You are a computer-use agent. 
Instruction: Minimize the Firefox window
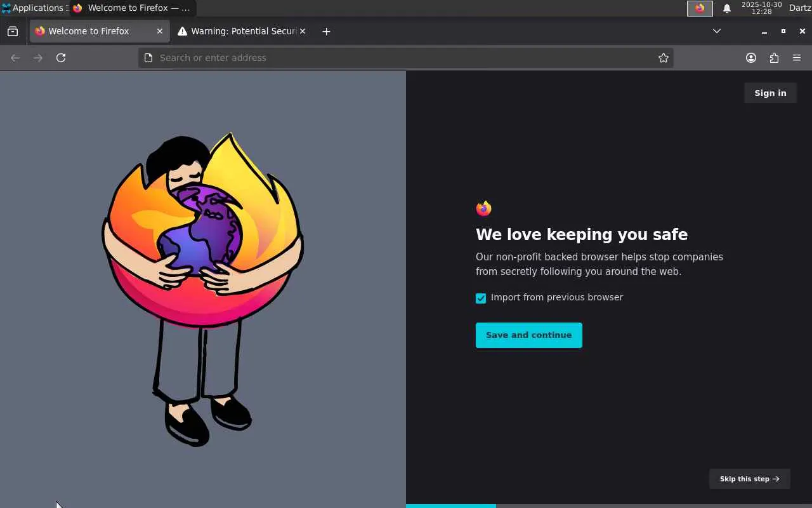point(764,31)
